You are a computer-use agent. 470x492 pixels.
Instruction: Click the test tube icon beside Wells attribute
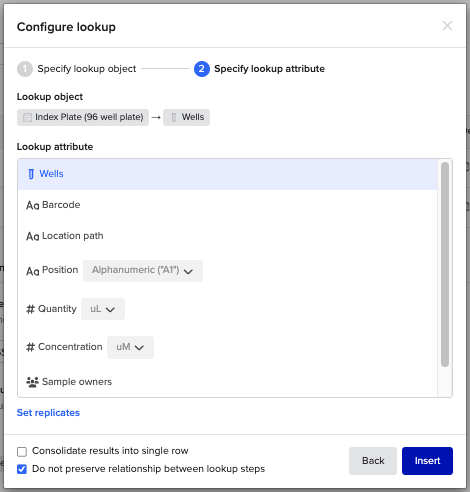tap(31, 174)
